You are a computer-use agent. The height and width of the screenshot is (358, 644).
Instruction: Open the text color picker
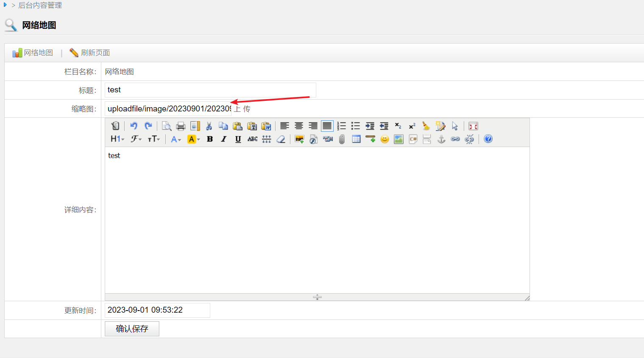pos(176,139)
